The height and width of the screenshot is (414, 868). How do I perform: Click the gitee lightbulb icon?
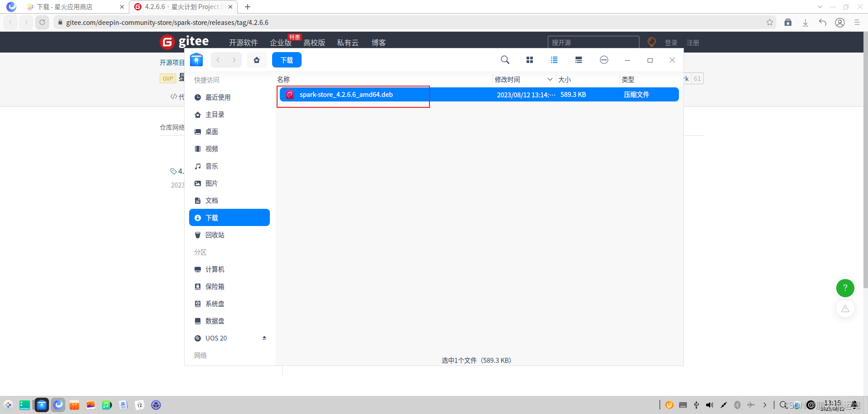click(652, 42)
